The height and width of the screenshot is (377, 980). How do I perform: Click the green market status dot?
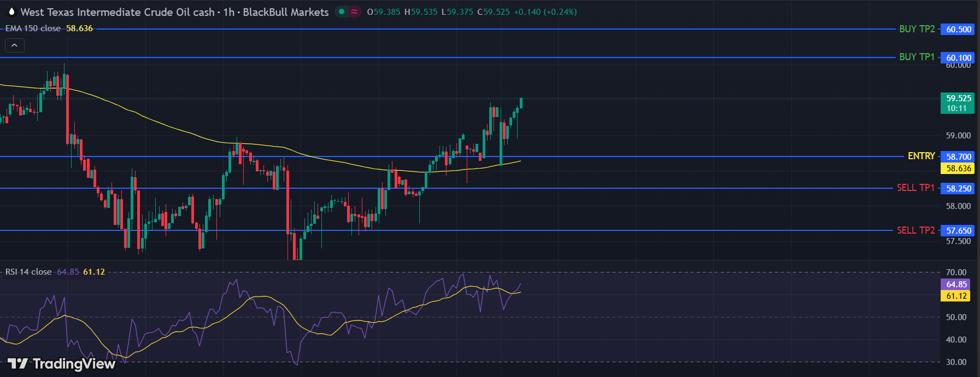point(342,11)
